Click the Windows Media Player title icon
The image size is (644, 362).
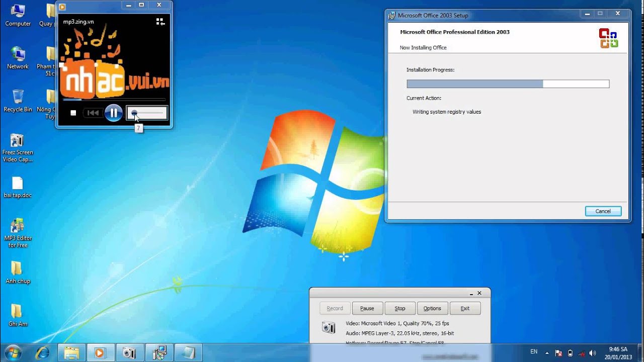coord(62,7)
